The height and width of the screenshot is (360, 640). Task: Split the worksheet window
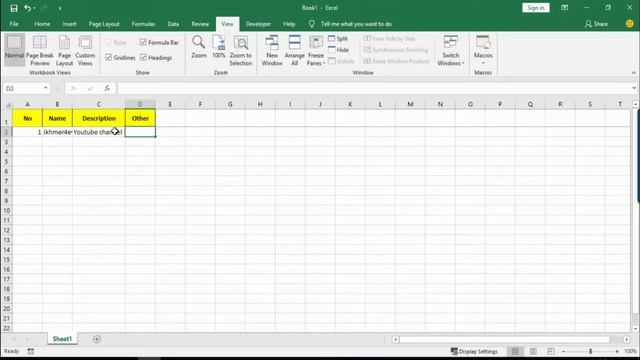click(338, 38)
